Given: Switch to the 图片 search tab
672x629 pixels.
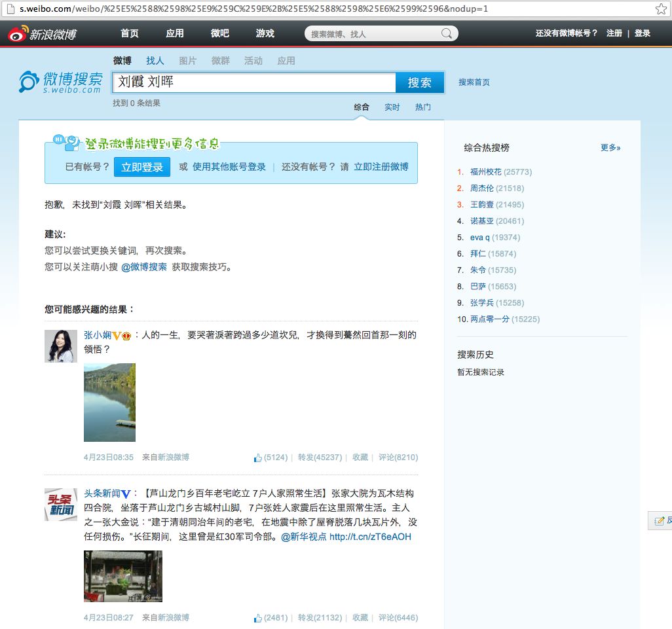Looking at the screenshot, I should coord(188,60).
